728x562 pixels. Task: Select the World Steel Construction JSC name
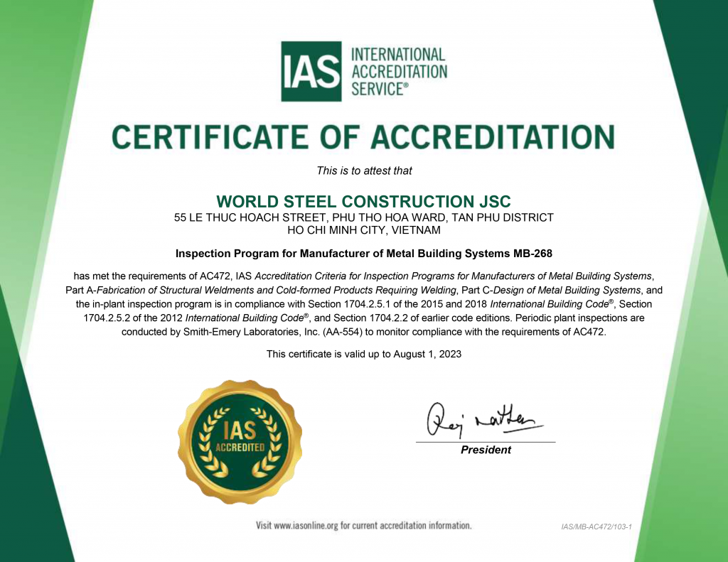click(x=363, y=201)
